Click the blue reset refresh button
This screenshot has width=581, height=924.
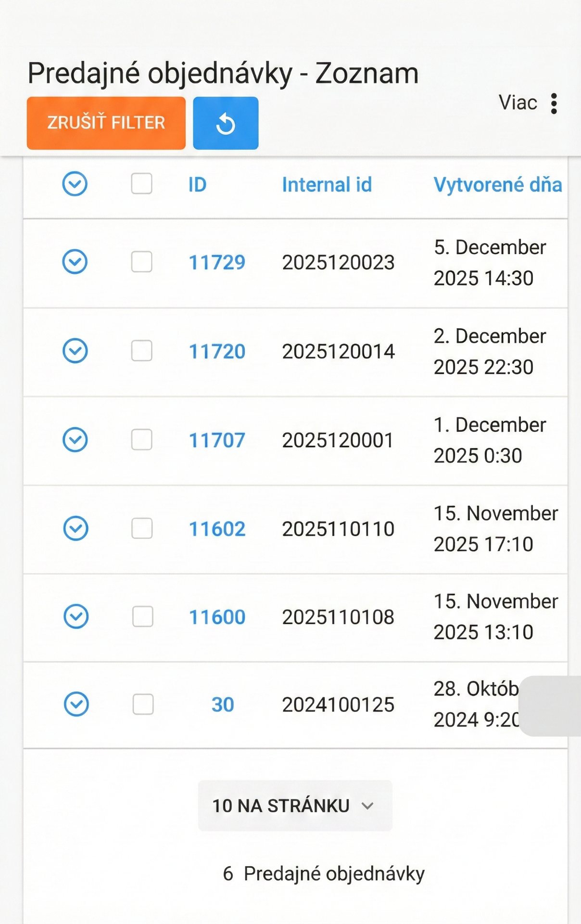226,123
